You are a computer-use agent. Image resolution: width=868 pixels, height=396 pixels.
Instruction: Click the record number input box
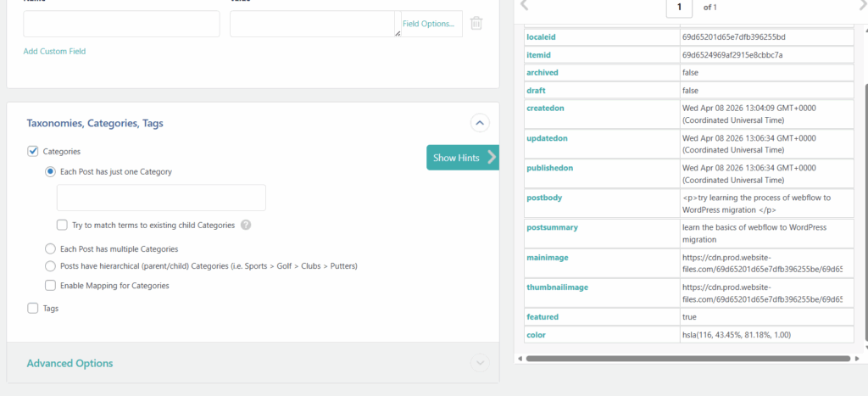click(x=679, y=8)
